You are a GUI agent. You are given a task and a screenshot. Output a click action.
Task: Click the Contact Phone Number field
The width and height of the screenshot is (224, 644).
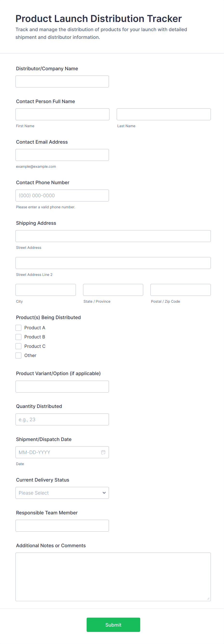(x=62, y=195)
